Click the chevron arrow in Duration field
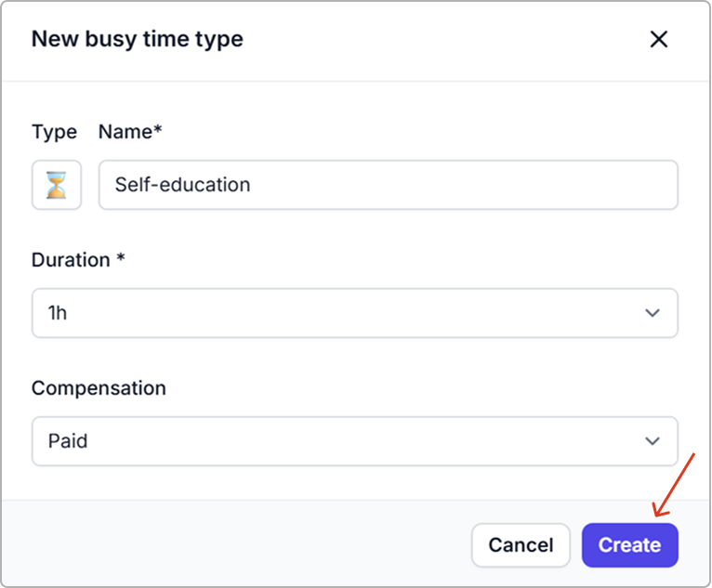 [x=653, y=313]
